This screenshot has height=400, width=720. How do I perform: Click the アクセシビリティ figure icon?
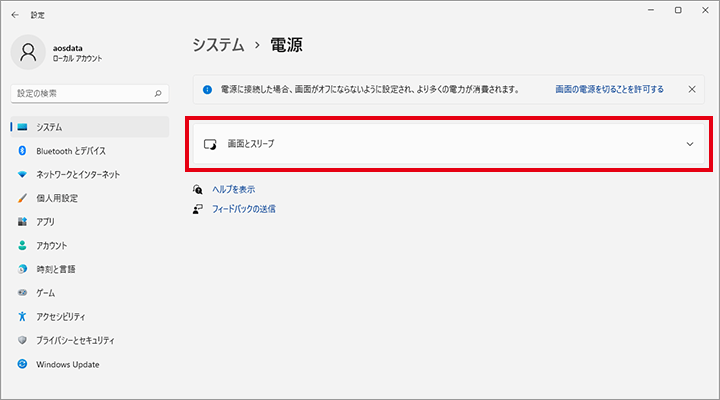[x=22, y=316]
